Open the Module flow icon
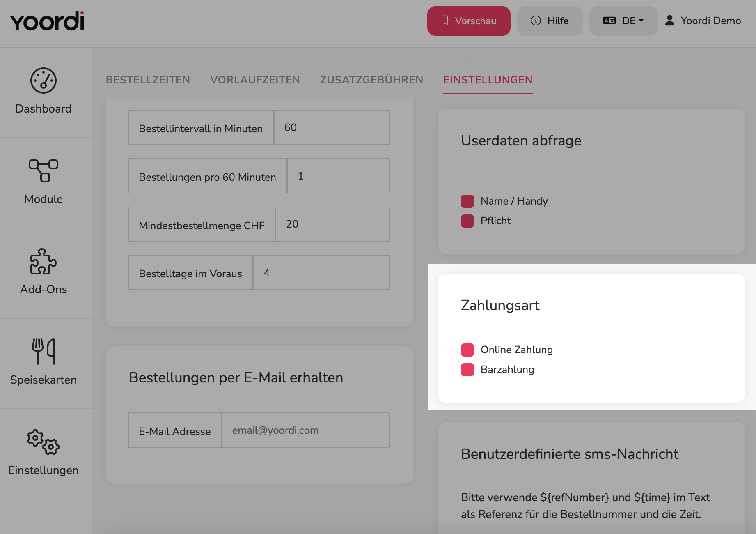 (44, 170)
